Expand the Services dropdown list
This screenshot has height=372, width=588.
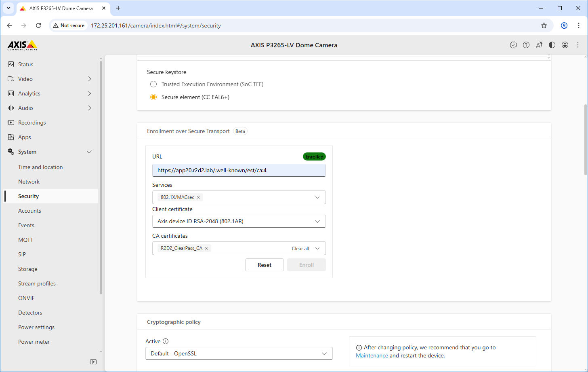[317, 197]
